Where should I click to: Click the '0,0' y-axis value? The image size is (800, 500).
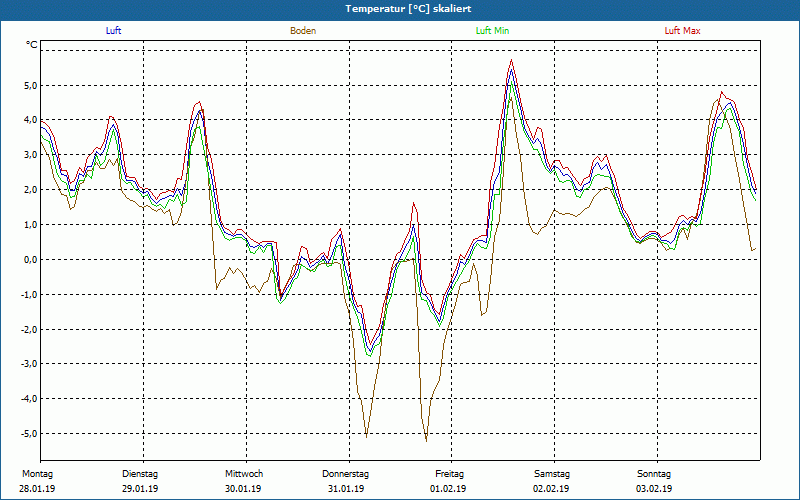(x=31, y=259)
